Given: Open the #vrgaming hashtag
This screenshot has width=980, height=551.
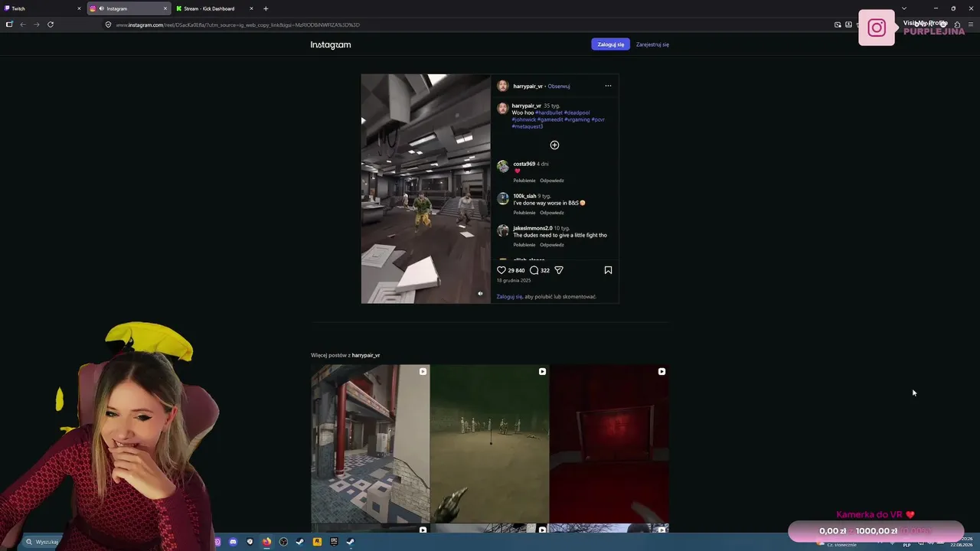Looking at the screenshot, I should pyautogui.click(x=577, y=119).
